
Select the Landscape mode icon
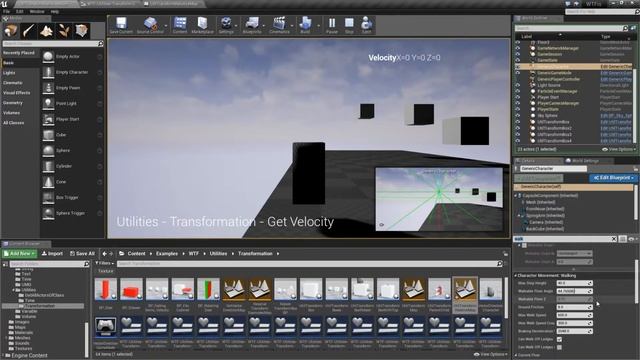[x=46, y=31]
